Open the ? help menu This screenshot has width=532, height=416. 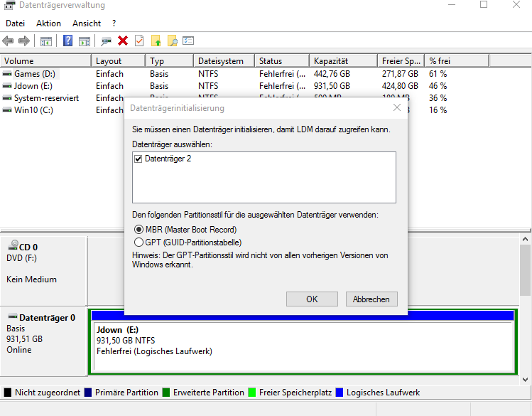click(114, 23)
